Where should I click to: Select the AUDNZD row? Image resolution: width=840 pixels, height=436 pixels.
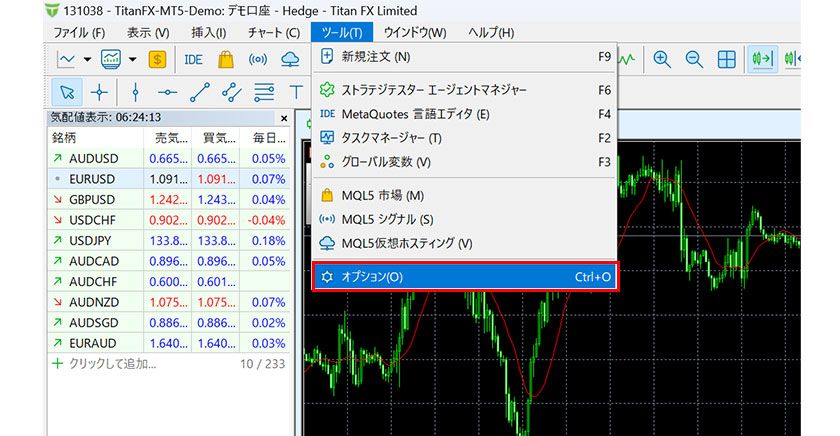pos(169,302)
